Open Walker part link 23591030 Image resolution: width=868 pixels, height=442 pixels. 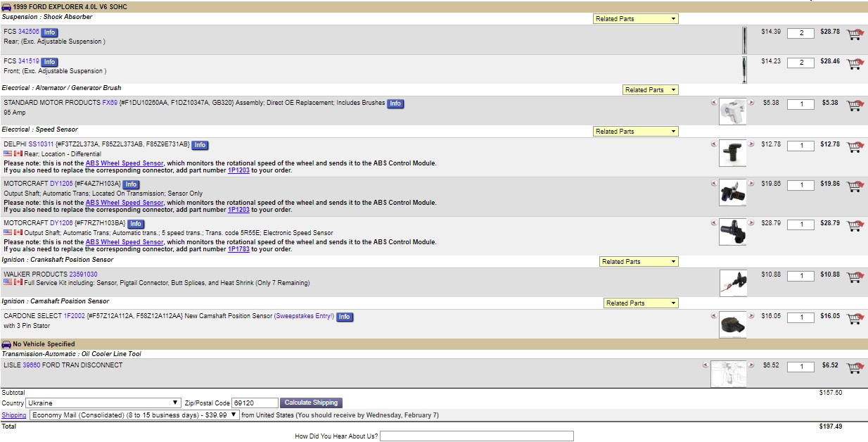tap(83, 274)
